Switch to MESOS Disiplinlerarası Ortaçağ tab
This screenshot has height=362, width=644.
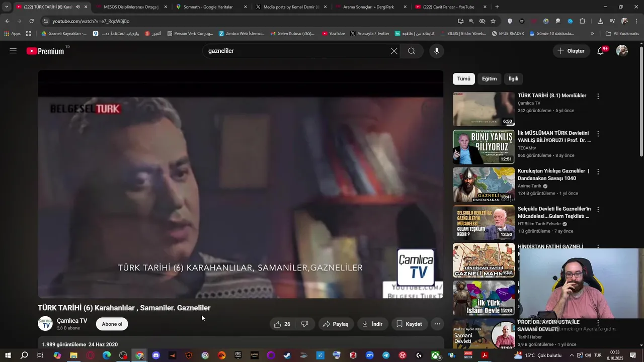click(131, 7)
